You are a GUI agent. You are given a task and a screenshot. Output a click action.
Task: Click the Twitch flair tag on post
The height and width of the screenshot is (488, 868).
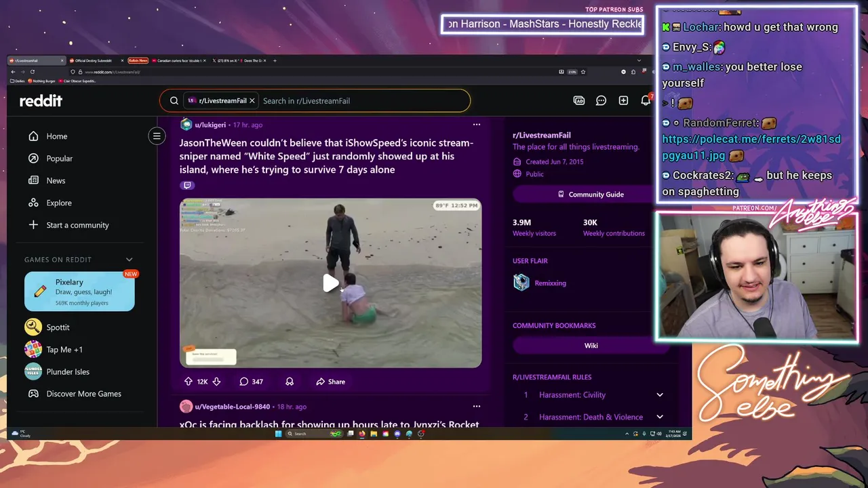pos(188,185)
